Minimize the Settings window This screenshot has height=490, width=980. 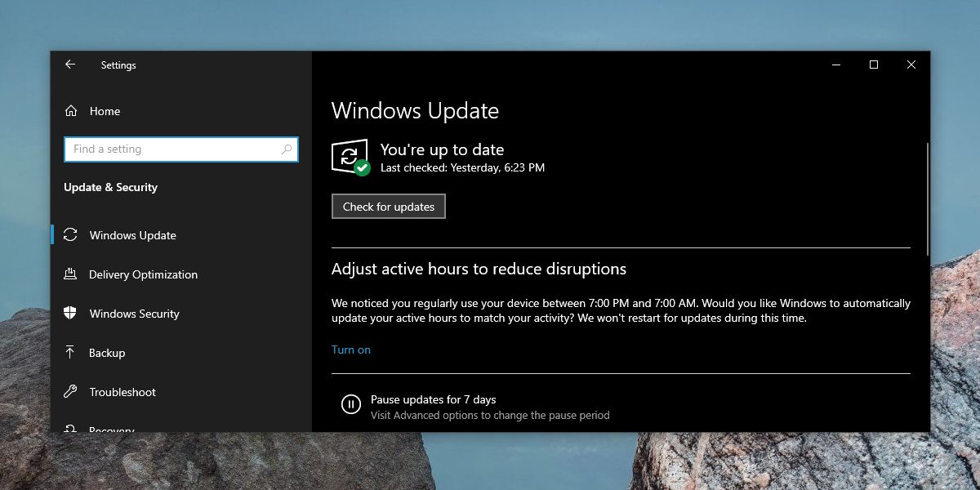(836, 65)
